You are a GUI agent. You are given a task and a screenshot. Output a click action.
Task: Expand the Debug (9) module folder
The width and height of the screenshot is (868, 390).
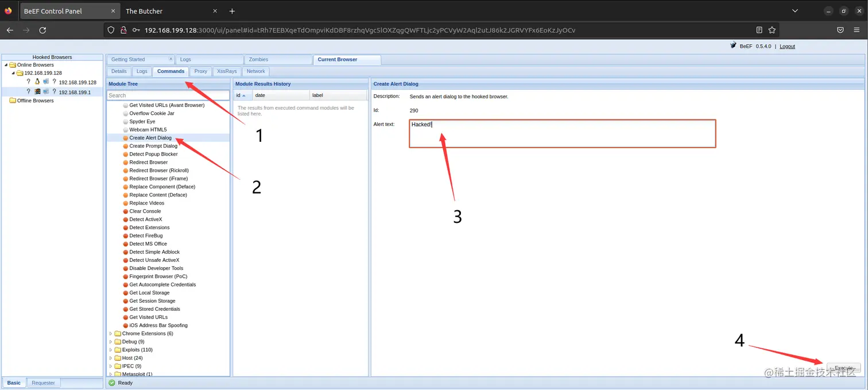click(x=111, y=342)
